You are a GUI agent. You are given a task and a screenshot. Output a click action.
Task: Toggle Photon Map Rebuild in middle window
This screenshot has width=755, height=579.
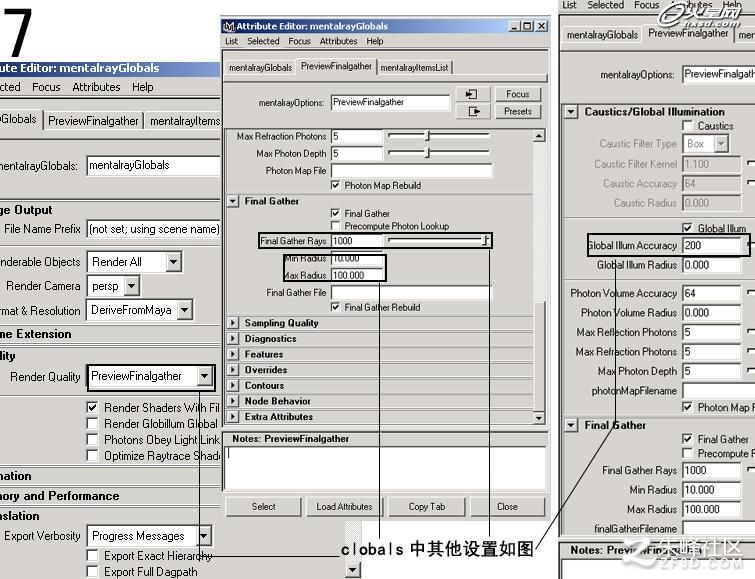[336, 185]
